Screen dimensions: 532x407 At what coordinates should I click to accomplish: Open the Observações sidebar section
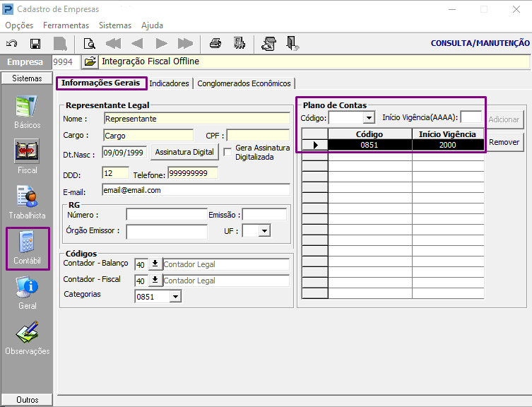click(27, 338)
